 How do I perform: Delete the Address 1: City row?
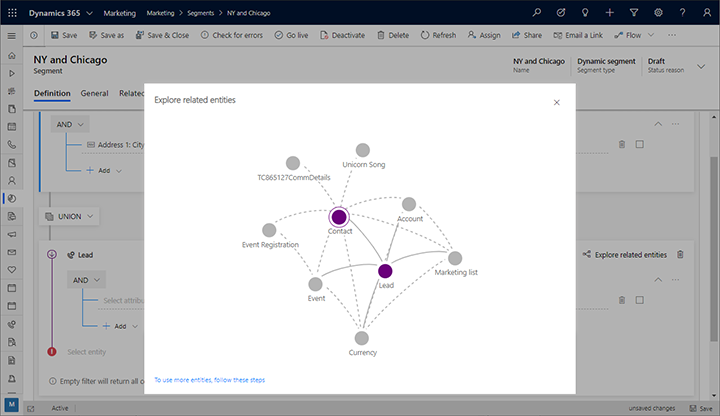tap(622, 144)
